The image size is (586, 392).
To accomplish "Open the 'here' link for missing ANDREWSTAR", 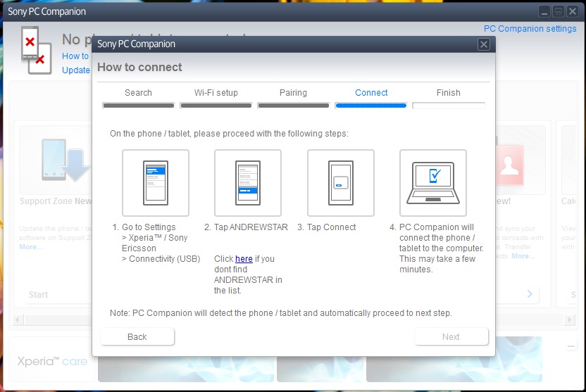I will click(x=244, y=259).
